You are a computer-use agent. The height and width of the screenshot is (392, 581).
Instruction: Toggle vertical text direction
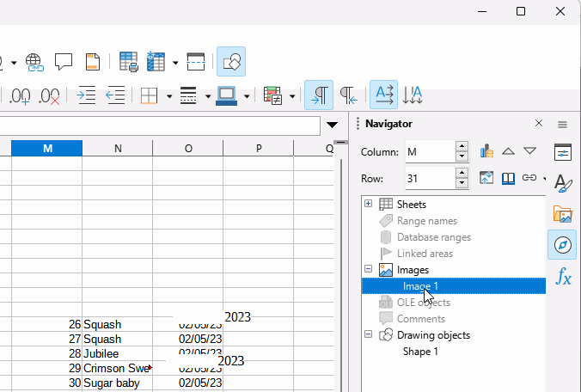point(413,95)
